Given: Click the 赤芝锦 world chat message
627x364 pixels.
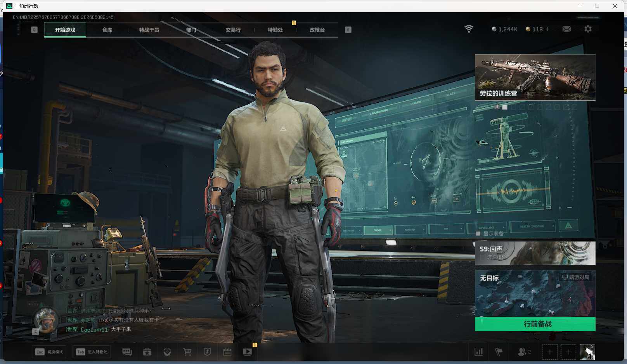Looking at the screenshot, I should coord(112,320).
